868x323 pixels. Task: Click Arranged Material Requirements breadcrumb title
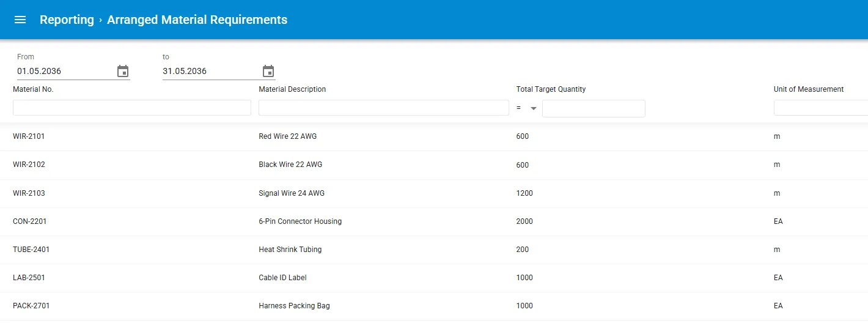[197, 20]
